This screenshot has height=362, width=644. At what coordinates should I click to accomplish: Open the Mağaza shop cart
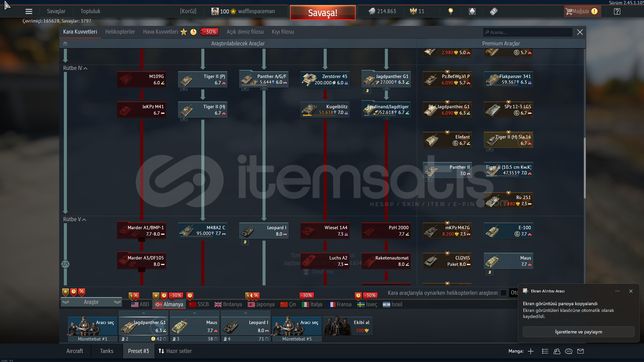(x=581, y=11)
